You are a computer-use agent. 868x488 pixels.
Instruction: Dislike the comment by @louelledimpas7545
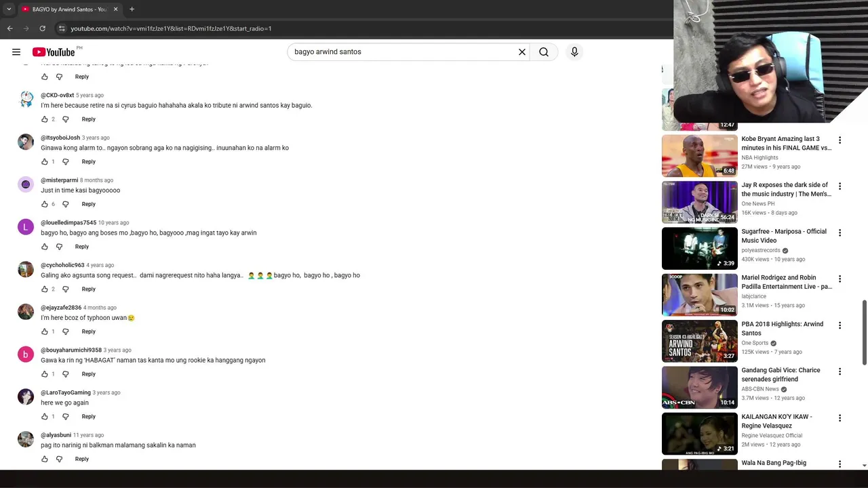[59, 247]
